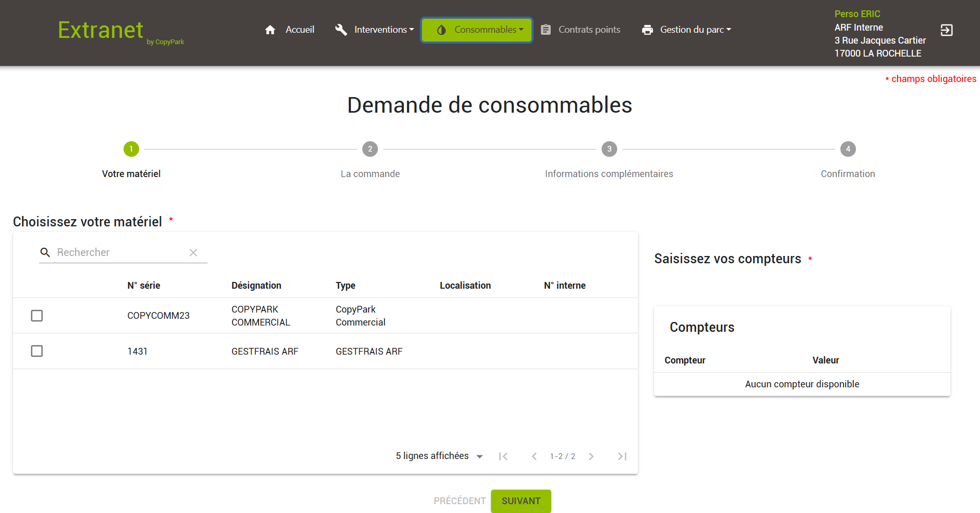Open the 5 lignes affichées selector

tap(439, 456)
